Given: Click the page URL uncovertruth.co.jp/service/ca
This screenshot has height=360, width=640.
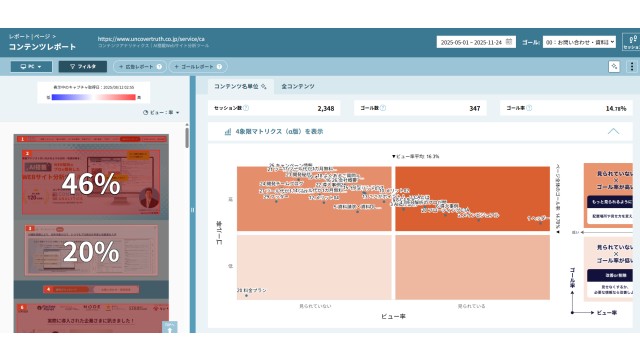Looking at the screenshot, I should click(x=151, y=39).
